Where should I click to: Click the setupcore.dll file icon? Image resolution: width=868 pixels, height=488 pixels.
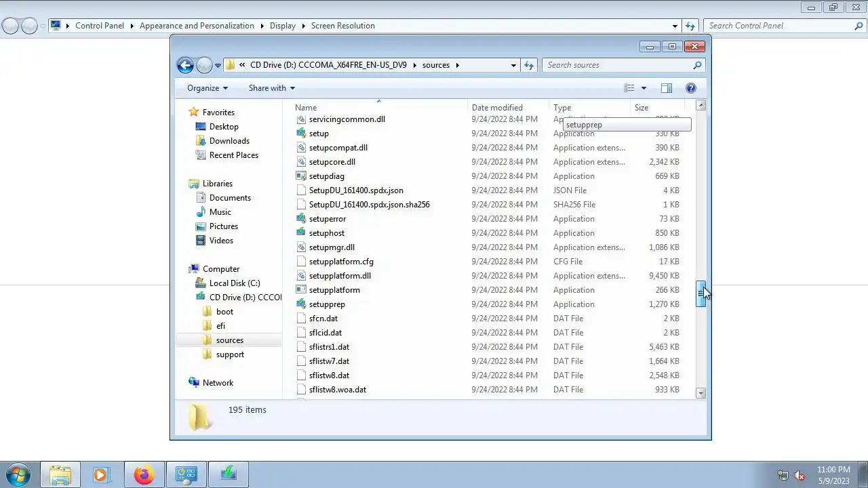pos(302,162)
